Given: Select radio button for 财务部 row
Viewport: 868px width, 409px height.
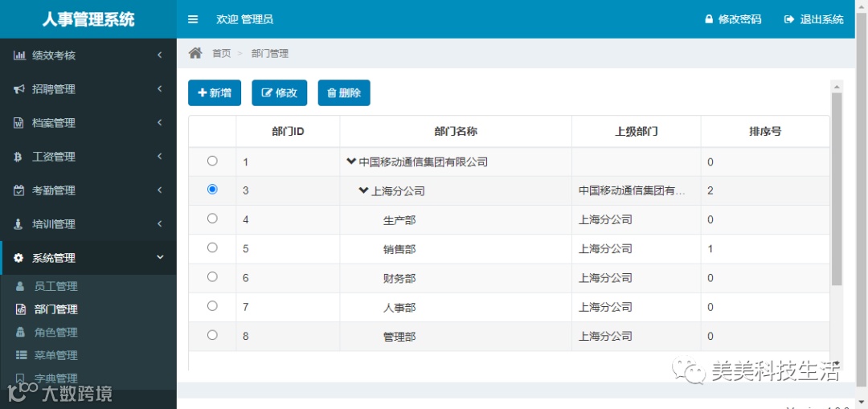Looking at the screenshot, I should pyautogui.click(x=212, y=276).
